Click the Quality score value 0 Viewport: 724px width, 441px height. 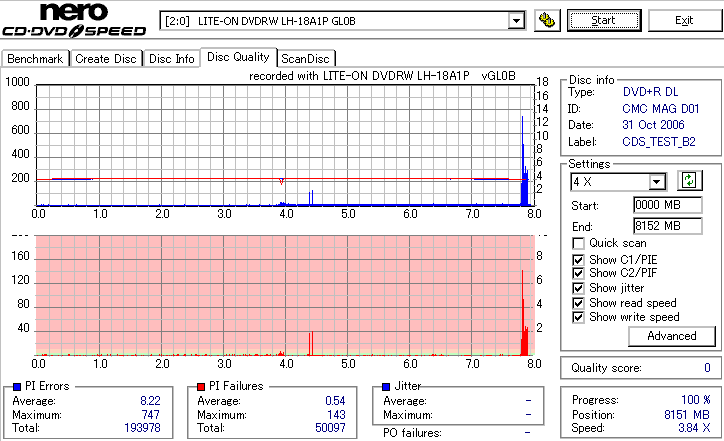click(707, 368)
